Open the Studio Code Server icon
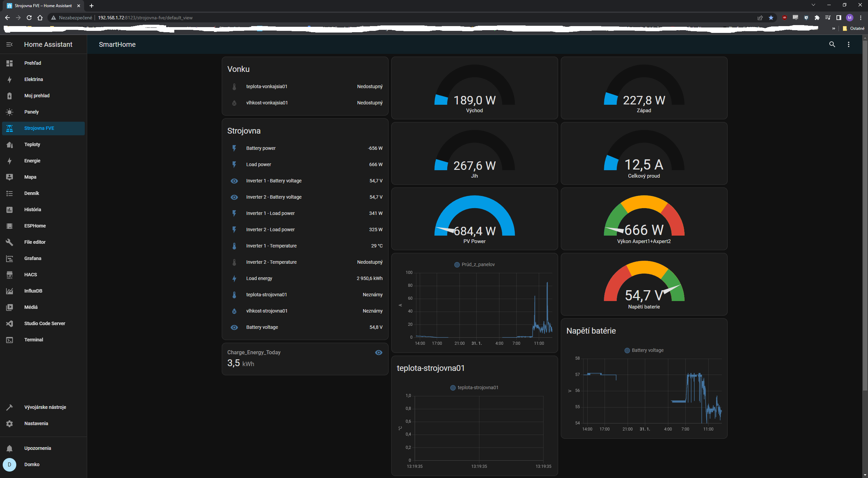This screenshot has width=868, height=478. [9, 323]
